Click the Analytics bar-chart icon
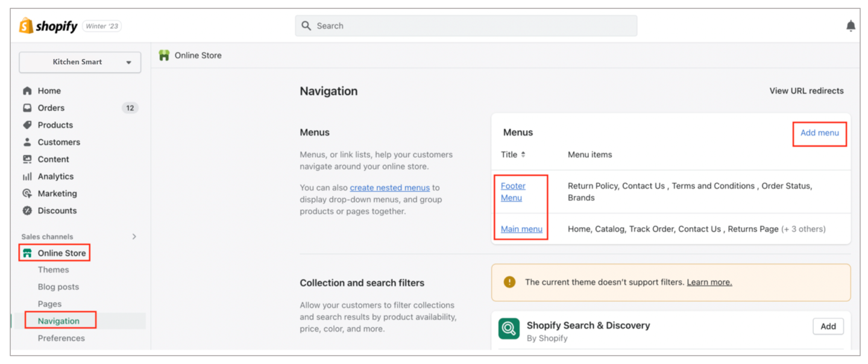 click(25, 176)
